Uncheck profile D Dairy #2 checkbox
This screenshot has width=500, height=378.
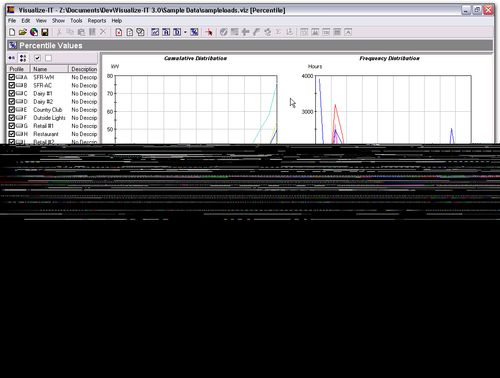(x=12, y=101)
